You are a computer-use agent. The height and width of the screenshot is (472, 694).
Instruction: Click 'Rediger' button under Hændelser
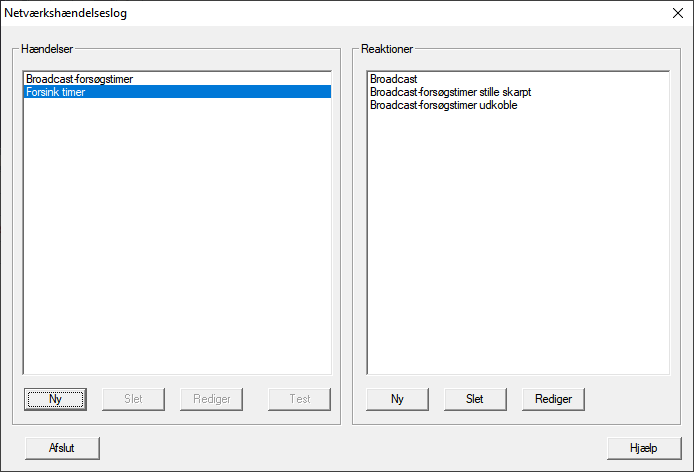click(212, 399)
